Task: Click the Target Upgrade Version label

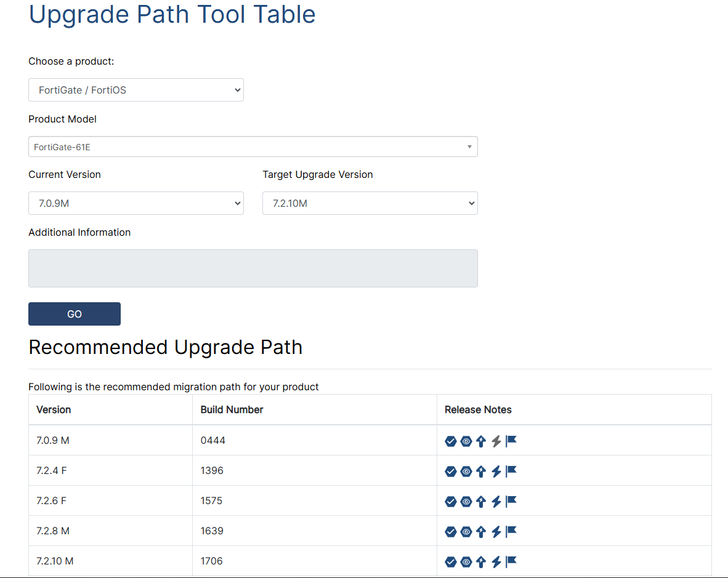Action: click(x=318, y=174)
